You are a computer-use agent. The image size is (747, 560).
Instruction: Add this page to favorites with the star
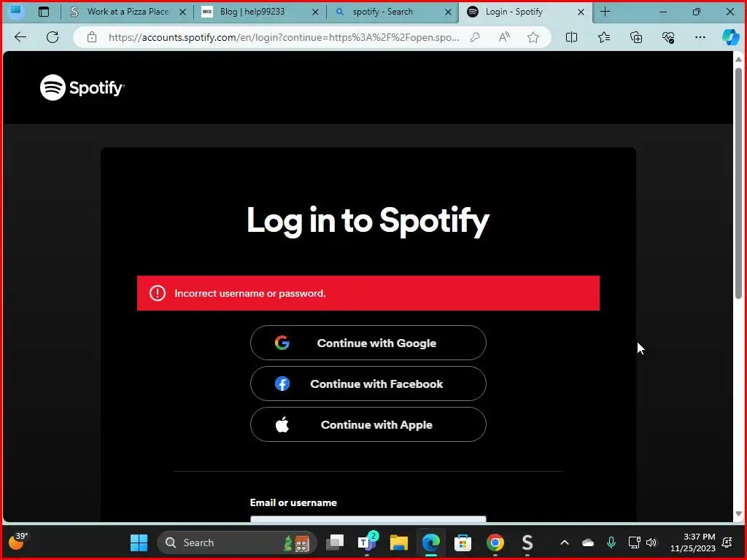(533, 37)
